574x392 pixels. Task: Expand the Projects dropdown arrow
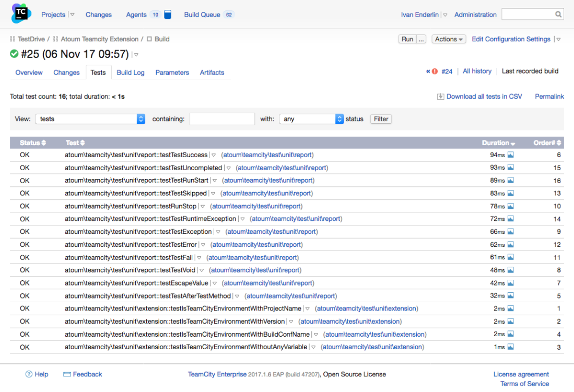coord(72,15)
